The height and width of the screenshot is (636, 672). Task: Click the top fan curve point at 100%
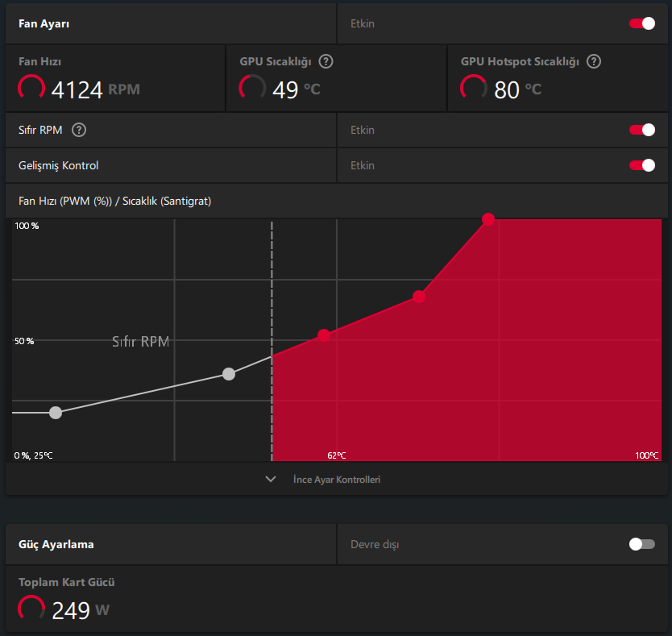click(x=488, y=219)
